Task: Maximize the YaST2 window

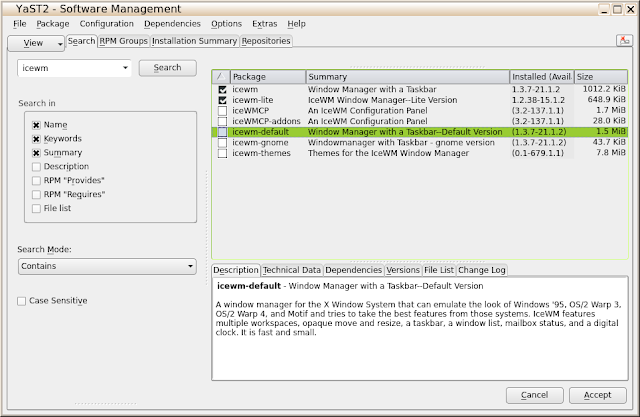Action: pyautogui.click(x=618, y=9)
